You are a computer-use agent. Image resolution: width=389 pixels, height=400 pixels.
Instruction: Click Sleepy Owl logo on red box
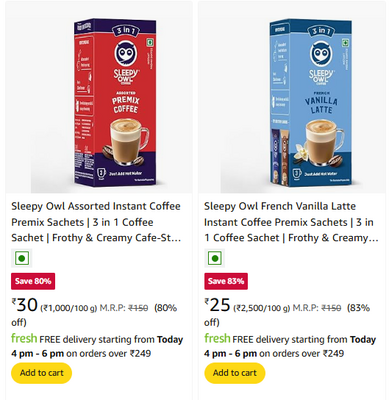126,63
